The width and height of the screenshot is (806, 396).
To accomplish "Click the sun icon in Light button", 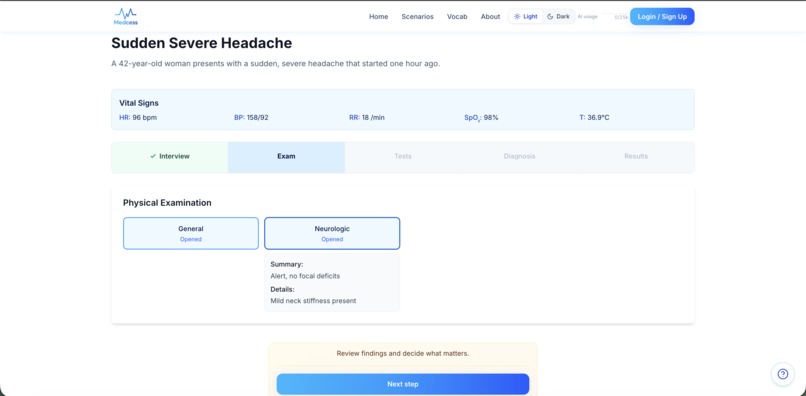I will tap(517, 16).
